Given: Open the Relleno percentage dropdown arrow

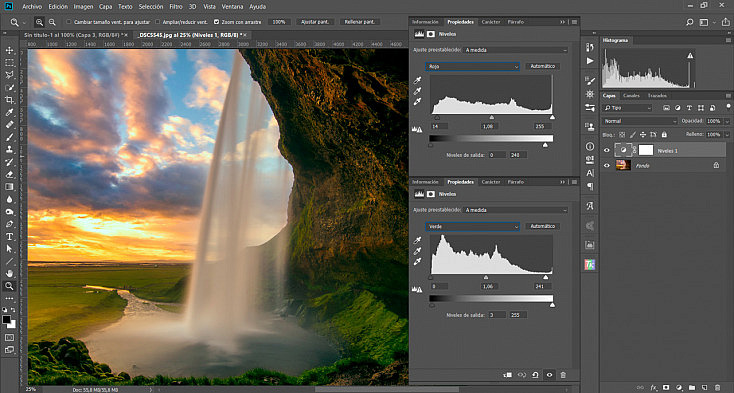Looking at the screenshot, I should (x=727, y=135).
